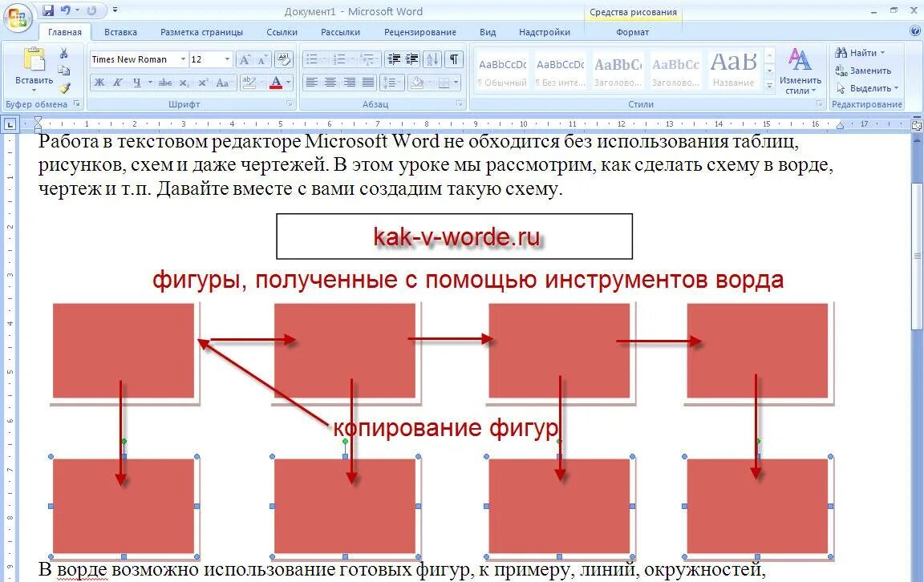Open the Выделить dropdown
Image resolution: width=924 pixels, height=582 pixels.
click(x=867, y=88)
